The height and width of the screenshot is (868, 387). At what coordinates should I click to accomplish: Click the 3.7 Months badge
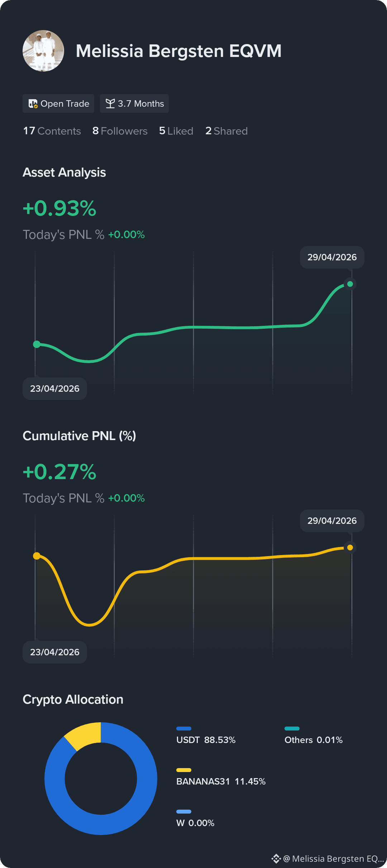(134, 103)
